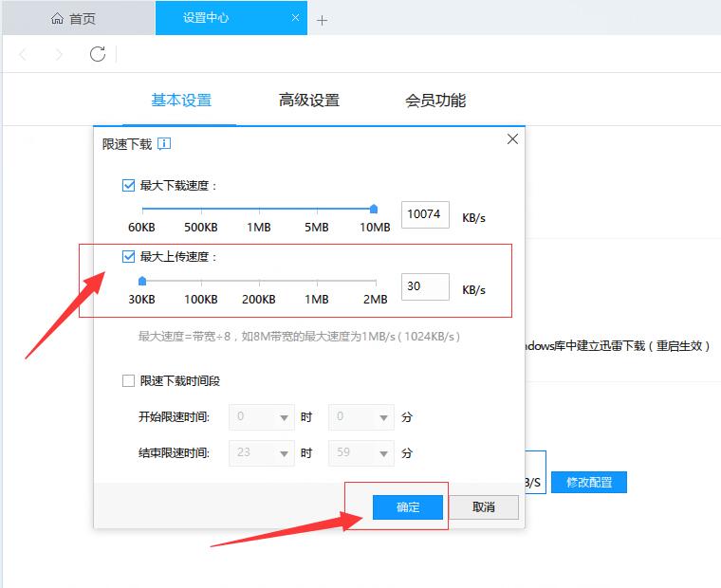Close the 限速下载 dialog with X
Screen dimensions: 721x588
[512, 139]
